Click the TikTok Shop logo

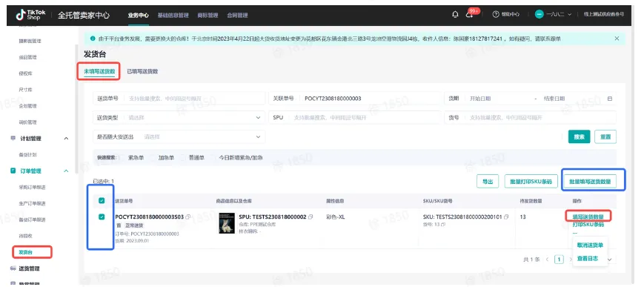point(30,15)
